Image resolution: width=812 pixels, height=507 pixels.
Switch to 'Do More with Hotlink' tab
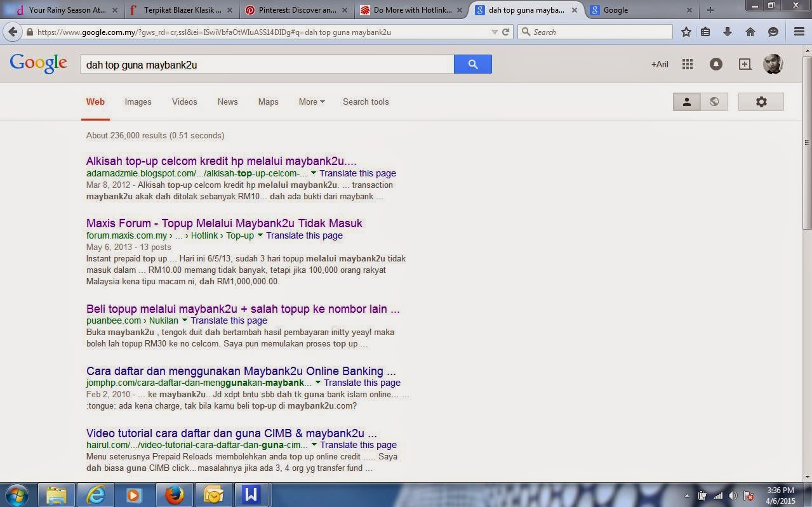click(411, 10)
